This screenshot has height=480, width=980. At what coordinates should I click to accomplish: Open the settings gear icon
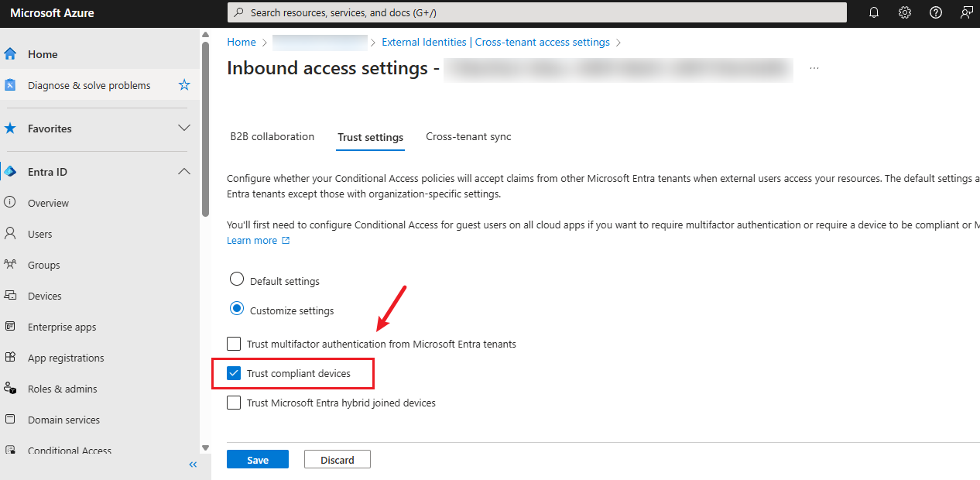click(x=905, y=12)
